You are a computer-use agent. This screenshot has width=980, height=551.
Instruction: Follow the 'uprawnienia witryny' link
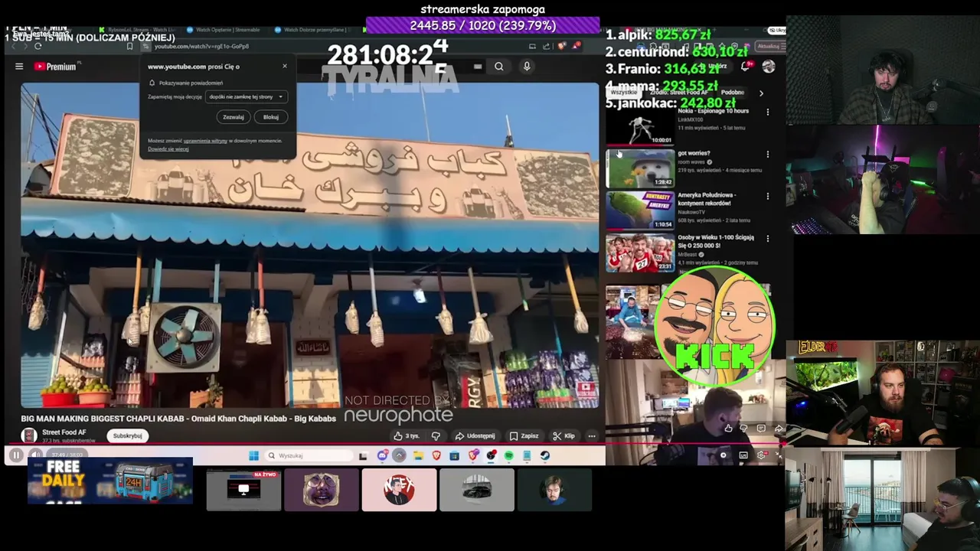pos(205,141)
